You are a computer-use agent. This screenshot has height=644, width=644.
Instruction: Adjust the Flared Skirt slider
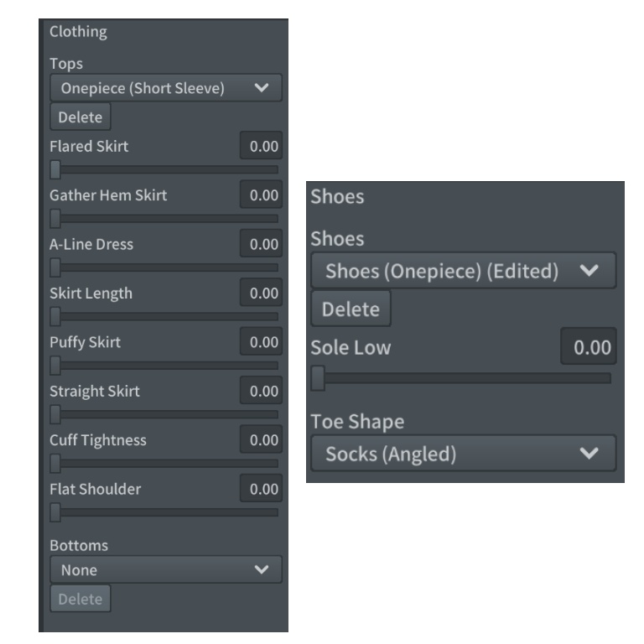click(56, 170)
